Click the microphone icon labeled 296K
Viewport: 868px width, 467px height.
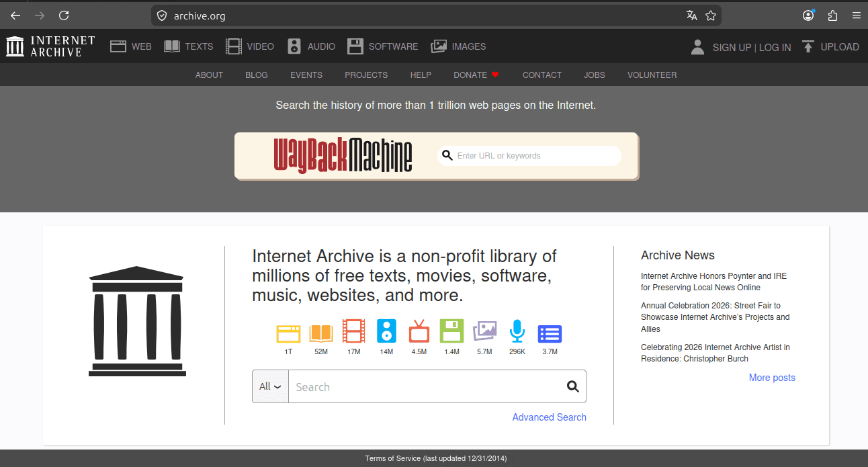click(517, 331)
